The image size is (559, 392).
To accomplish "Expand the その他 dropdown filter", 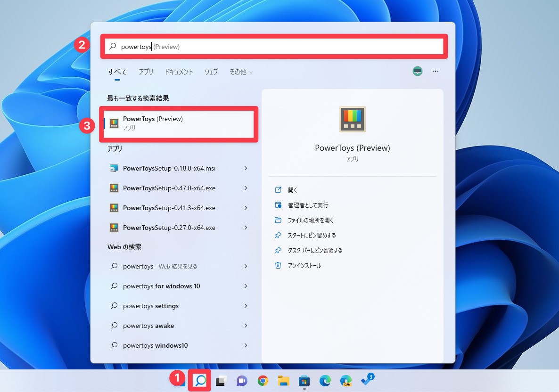I will pyautogui.click(x=241, y=72).
